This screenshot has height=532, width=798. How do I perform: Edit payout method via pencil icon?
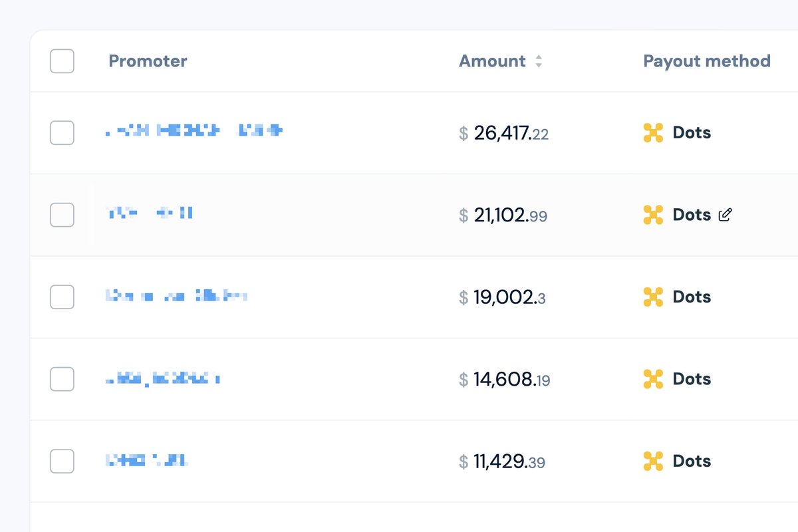[x=726, y=215]
